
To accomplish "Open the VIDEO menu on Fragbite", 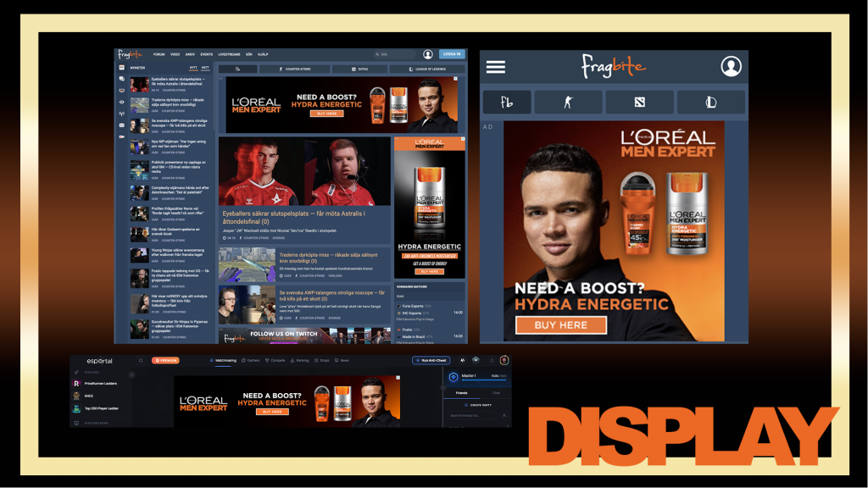I will [x=175, y=54].
